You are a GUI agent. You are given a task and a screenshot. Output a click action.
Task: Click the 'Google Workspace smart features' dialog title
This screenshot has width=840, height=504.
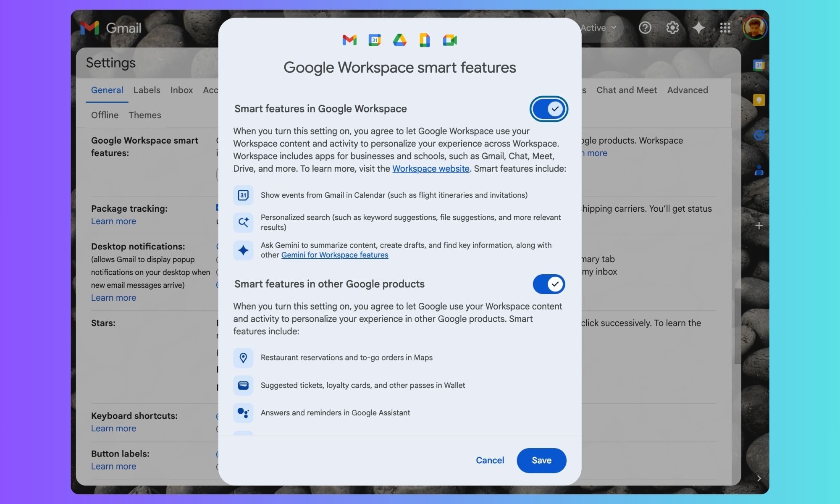pyautogui.click(x=399, y=67)
